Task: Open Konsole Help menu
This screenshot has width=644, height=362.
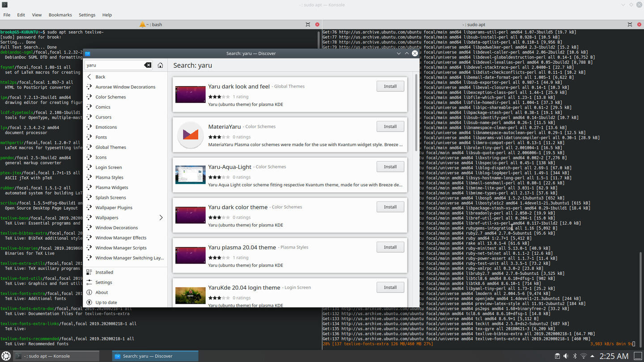Action: click(107, 15)
